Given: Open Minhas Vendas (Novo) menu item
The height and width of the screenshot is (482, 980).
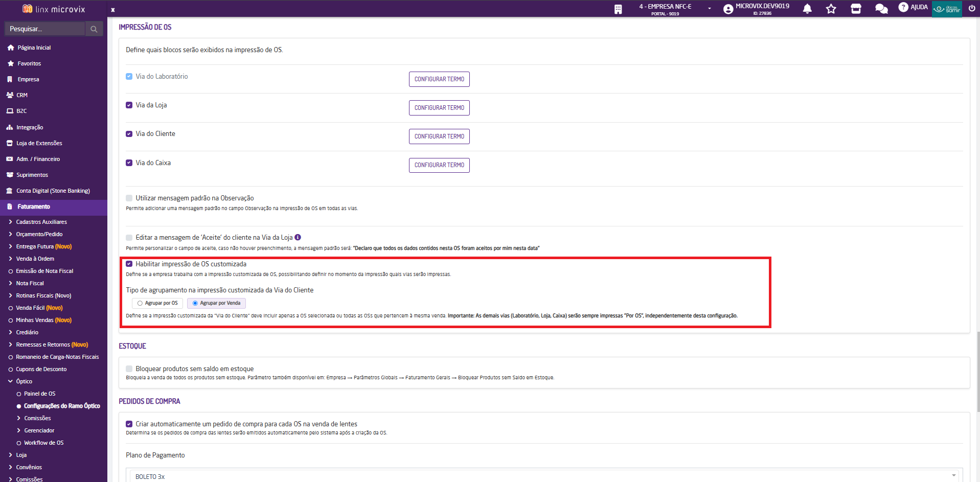Looking at the screenshot, I should (x=43, y=320).
